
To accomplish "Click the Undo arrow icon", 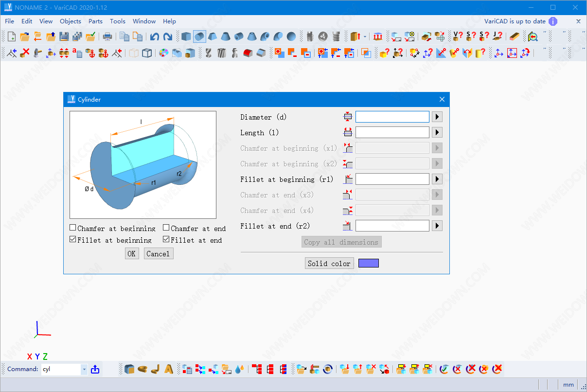I will [155, 36].
